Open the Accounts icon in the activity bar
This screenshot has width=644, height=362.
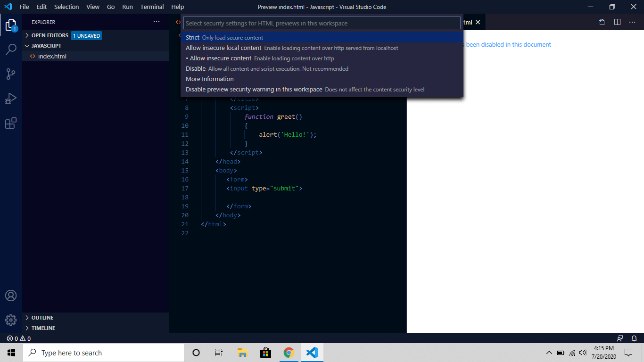11,296
